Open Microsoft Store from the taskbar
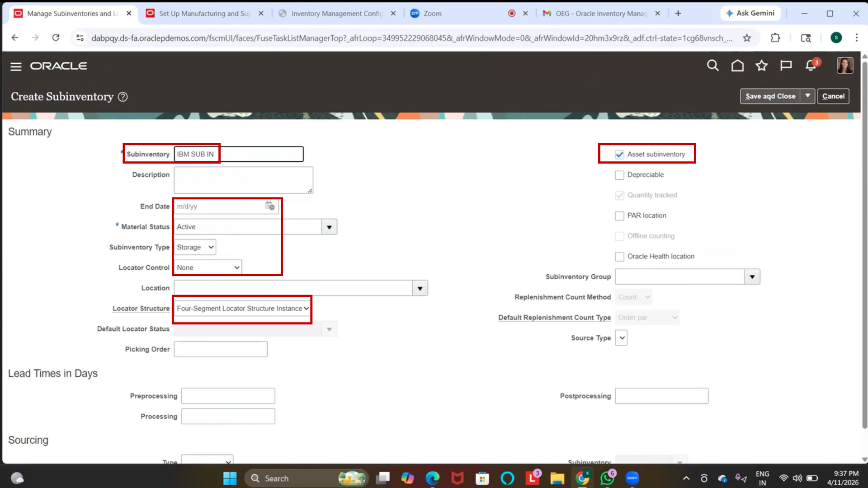Viewport: 868px width, 488px height. (482, 478)
